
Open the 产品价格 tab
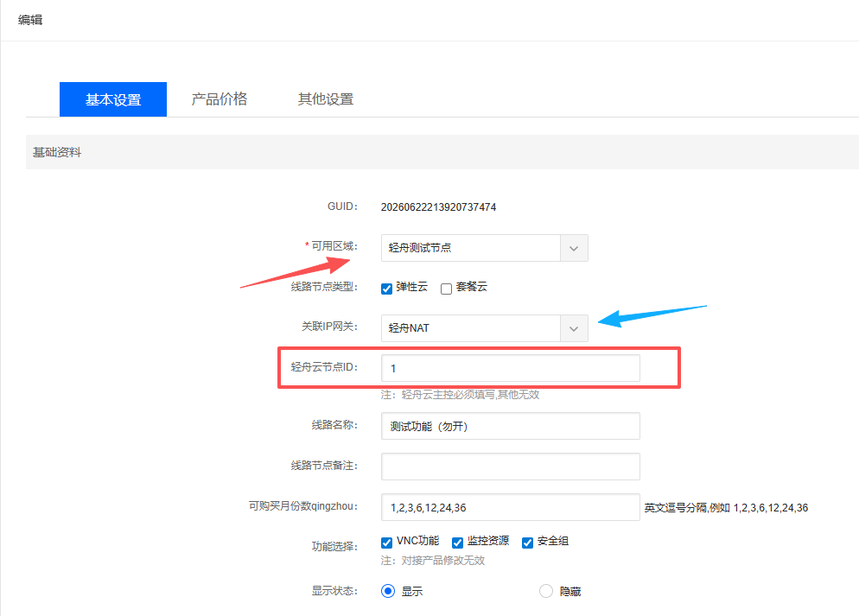pos(220,99)
